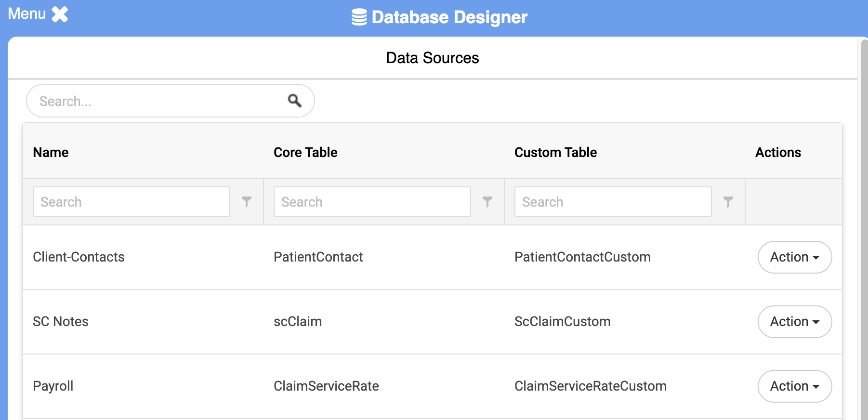Sort by the Custom Table column header
This screenshot has height=420, width=868.
(x=555, y=153)
